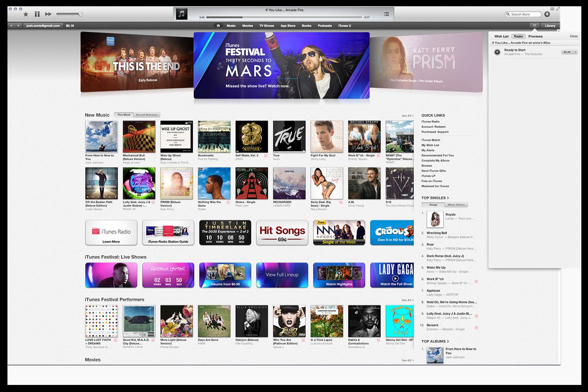Open My Wish List quick link

tap(430, 145)
